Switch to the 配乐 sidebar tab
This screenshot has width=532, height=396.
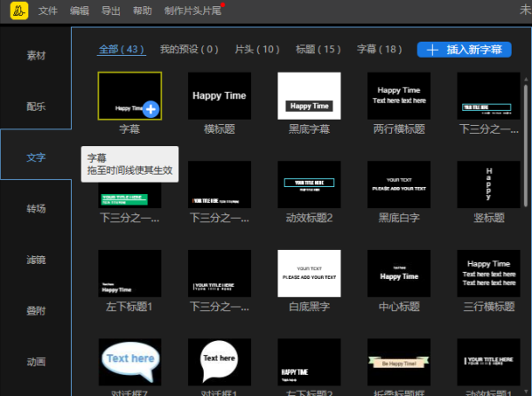pyautogui.click(x=36, y=106)
